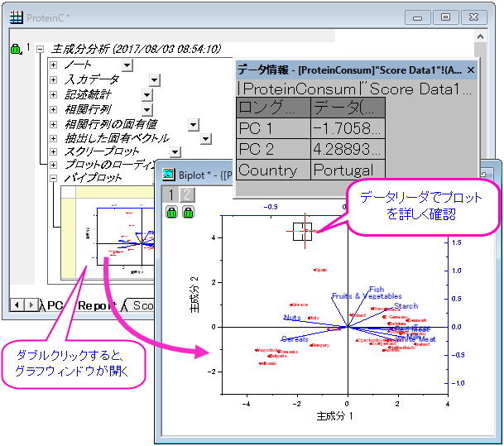Viewport: 504px width, 446px height.
Task: Open the dropdown arrow next to 入力データ
Action: click(x=155, y=80)
